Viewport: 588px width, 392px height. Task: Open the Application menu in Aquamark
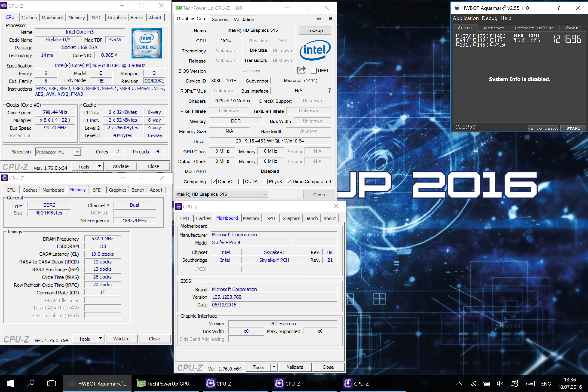465,18
